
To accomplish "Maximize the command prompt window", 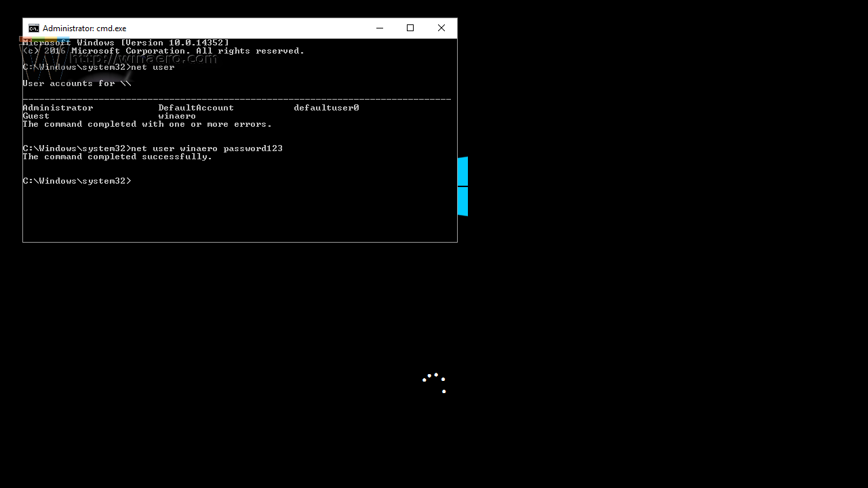I will [410, 28].
